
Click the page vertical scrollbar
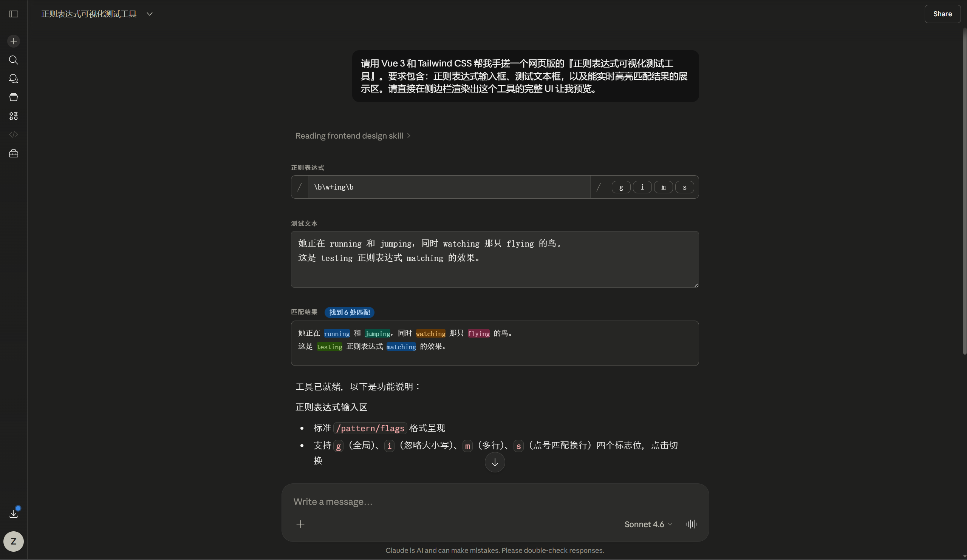964,192
